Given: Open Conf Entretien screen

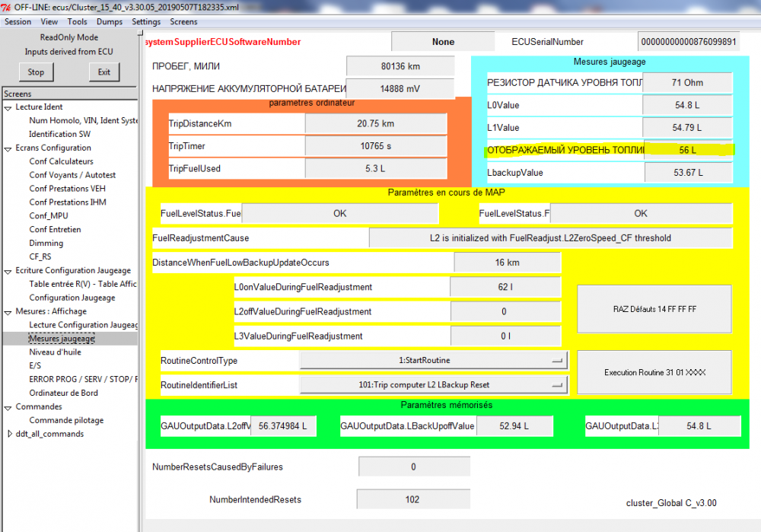Looking at the screenshot, I should pos(55,229).
